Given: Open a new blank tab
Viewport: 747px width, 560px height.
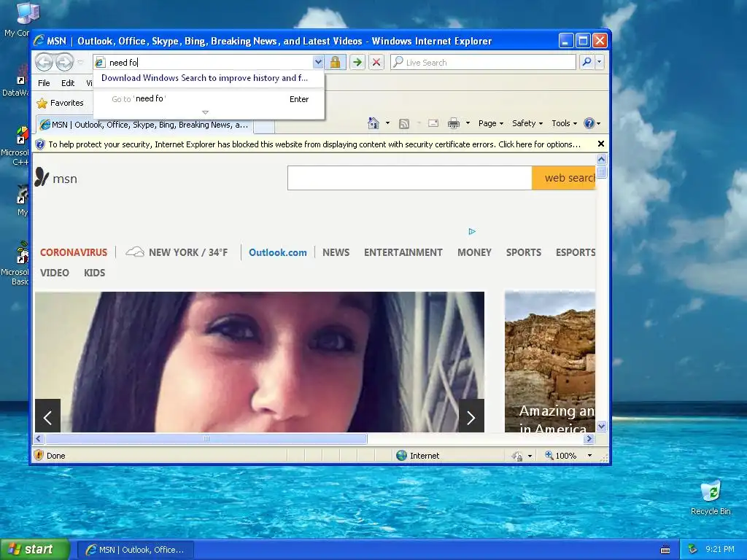Looking at the screenshot, I should [x=264, y=125].
